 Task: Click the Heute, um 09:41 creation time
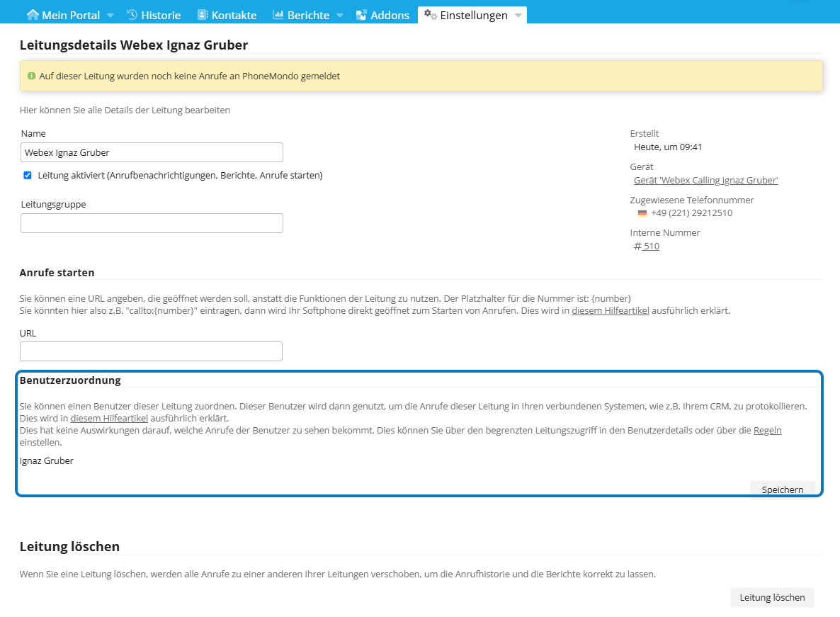[667, 147]
